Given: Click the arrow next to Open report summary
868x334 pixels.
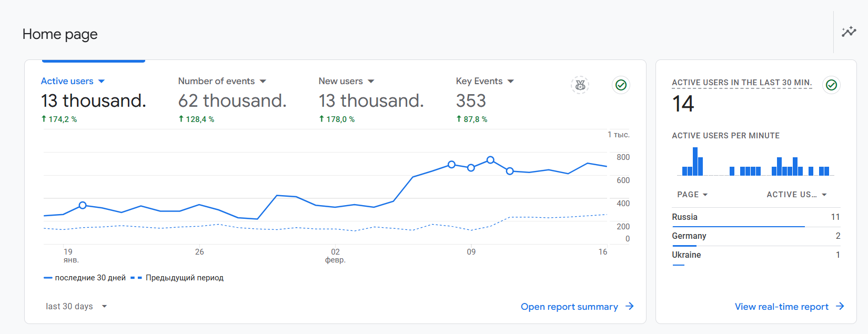Looking at the screenshot, I should pyautogui.click(x=630, y=306).
